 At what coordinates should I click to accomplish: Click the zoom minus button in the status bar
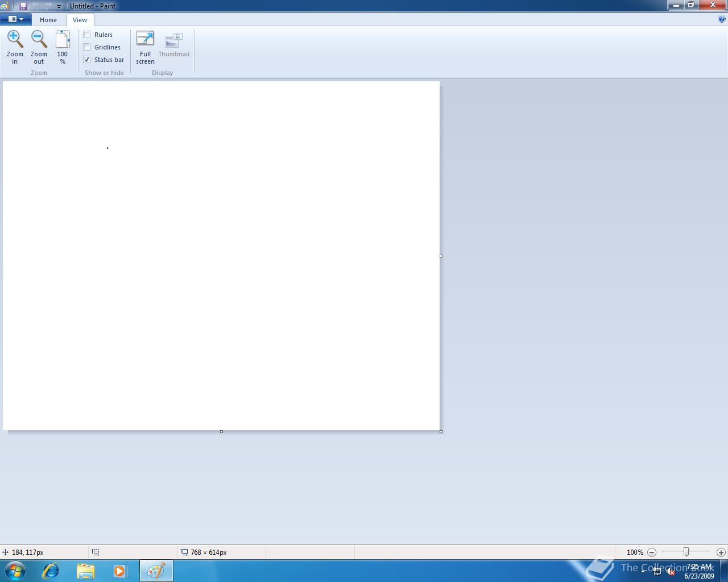(x=652, y=552)
